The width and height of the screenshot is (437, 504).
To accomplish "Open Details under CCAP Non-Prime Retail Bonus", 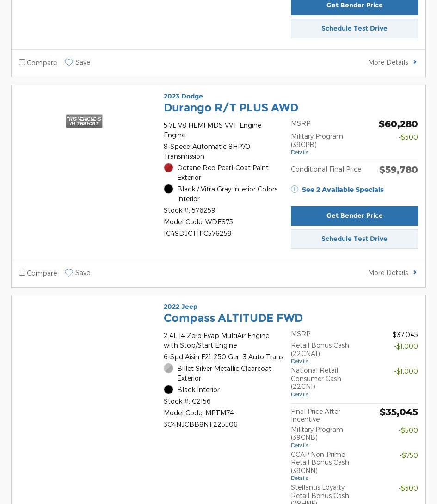I will coord(299,478).
